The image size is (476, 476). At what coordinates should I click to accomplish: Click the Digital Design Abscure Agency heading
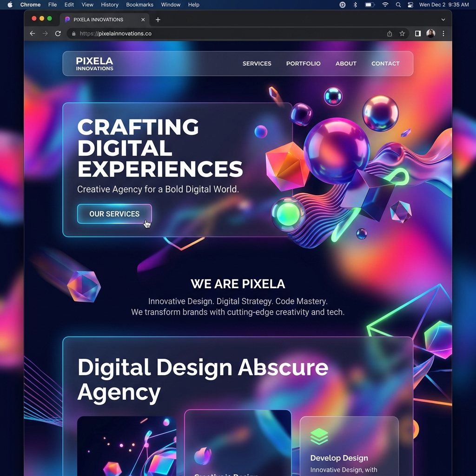click(x=203, y=380)
